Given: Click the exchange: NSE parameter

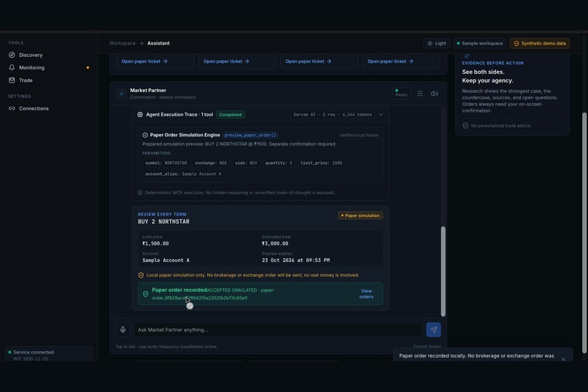Looking at the screenshot, I should click(x=211, y=163).
